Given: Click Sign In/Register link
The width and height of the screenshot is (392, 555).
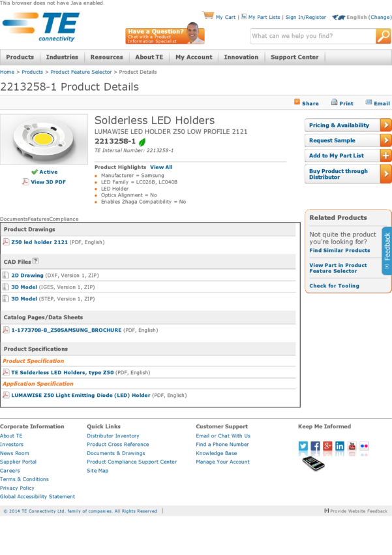Looking at the screenshot, I should (306, 17).
